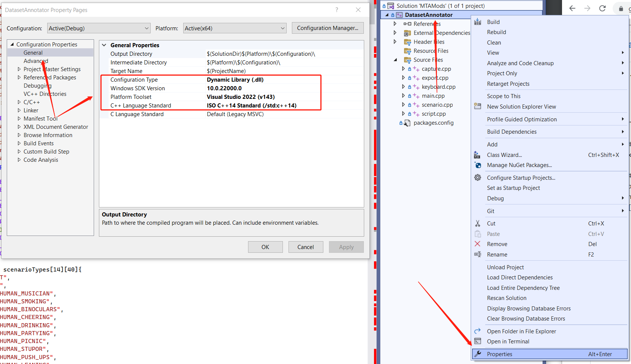Open Configuration Manager
Screen dimensions: 631x364
(327, 28)
